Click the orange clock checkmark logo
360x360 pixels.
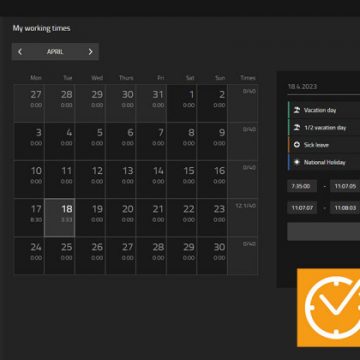[x=329, y=308]
